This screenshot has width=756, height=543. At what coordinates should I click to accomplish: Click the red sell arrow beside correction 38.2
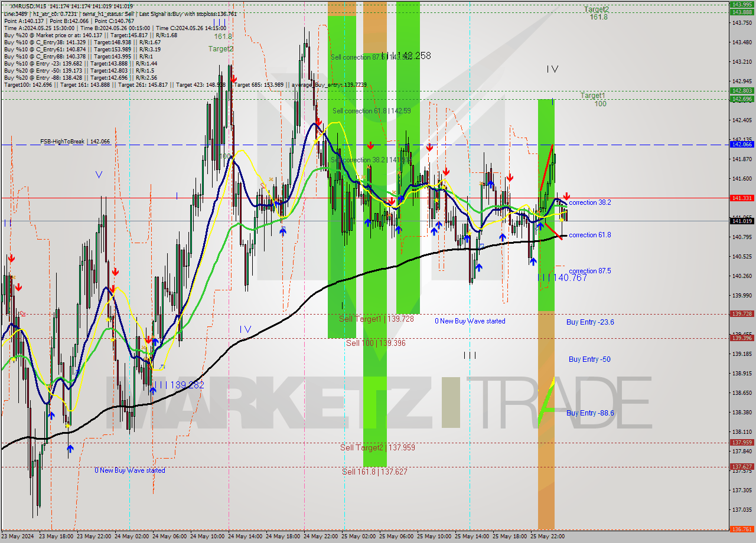coord(566,196)
